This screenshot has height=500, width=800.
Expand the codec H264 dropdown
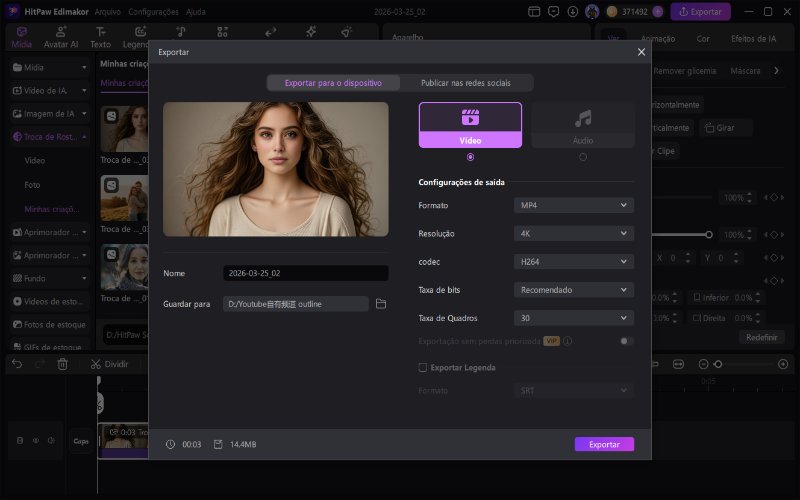(574, 261)
